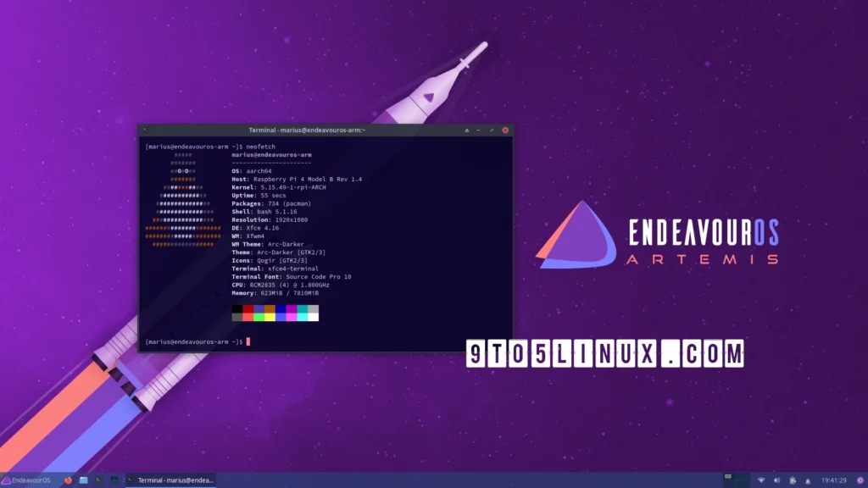Open the session logout menu icon
The image size is (868, 488).
click(x=860, y=480)
